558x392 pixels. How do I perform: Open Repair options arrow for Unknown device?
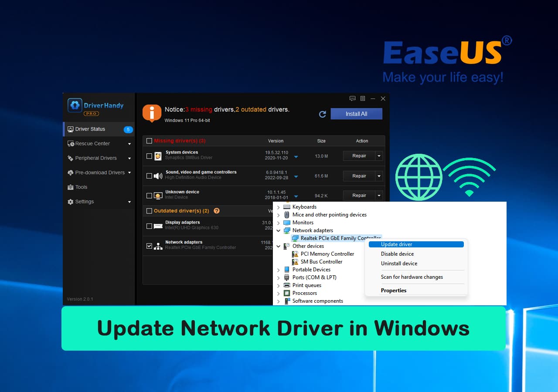[x=379, y=196]
